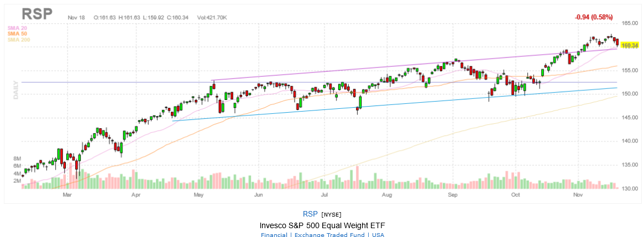The image size is (644, 237).
Task: Click the [NYSE] exchange label
Action: pos(332,215)
